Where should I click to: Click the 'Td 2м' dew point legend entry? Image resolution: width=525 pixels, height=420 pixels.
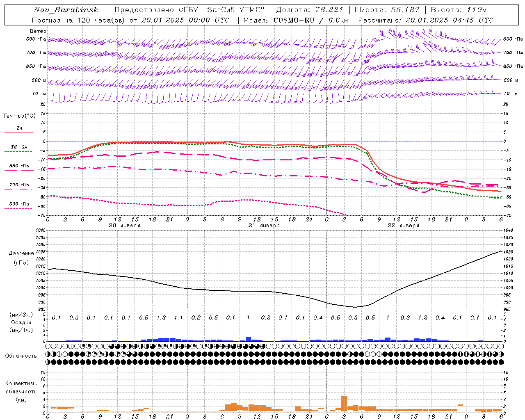(x=19, y=147)
